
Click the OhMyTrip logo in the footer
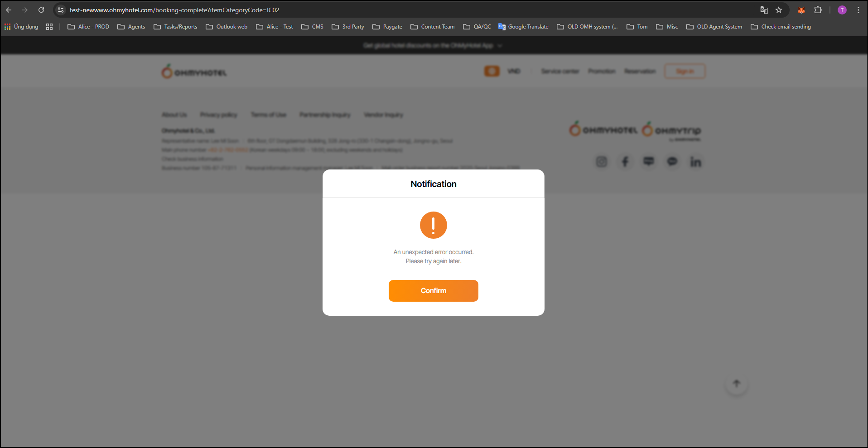click(671, 131)
